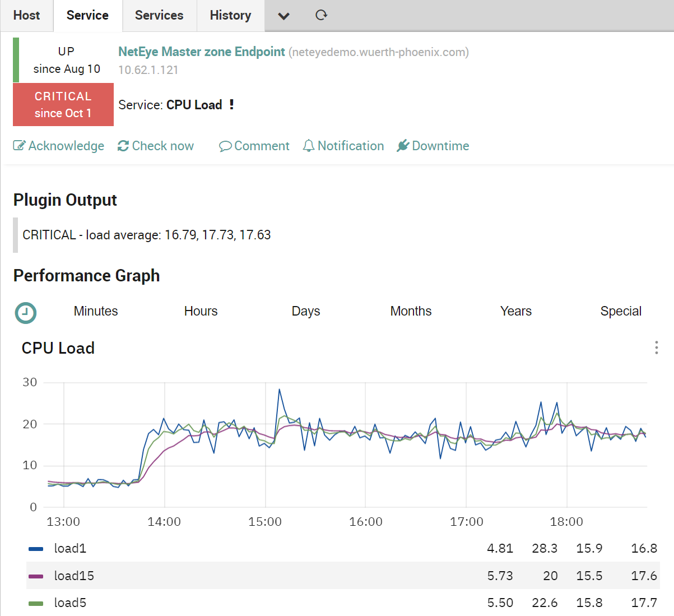Viewport: 674px width, 616px height.
Task: Select the Downtime plug icon
Action: tap(403, 145)
